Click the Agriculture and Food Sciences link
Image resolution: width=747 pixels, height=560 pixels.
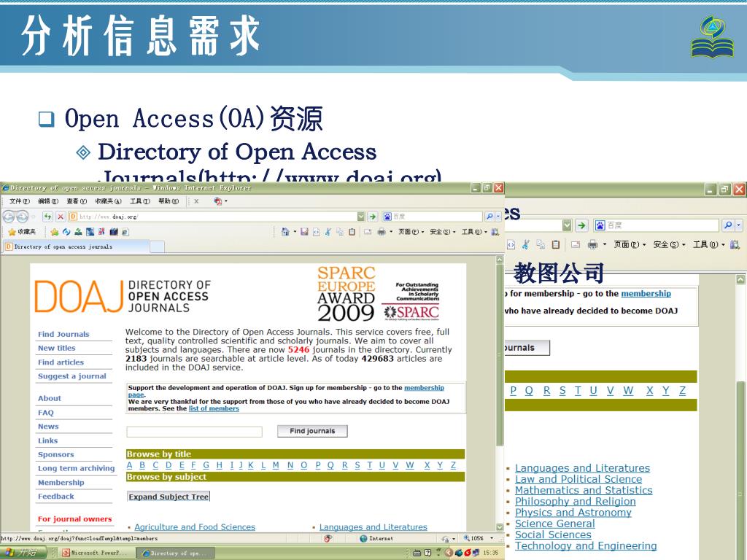pos(195,527)
